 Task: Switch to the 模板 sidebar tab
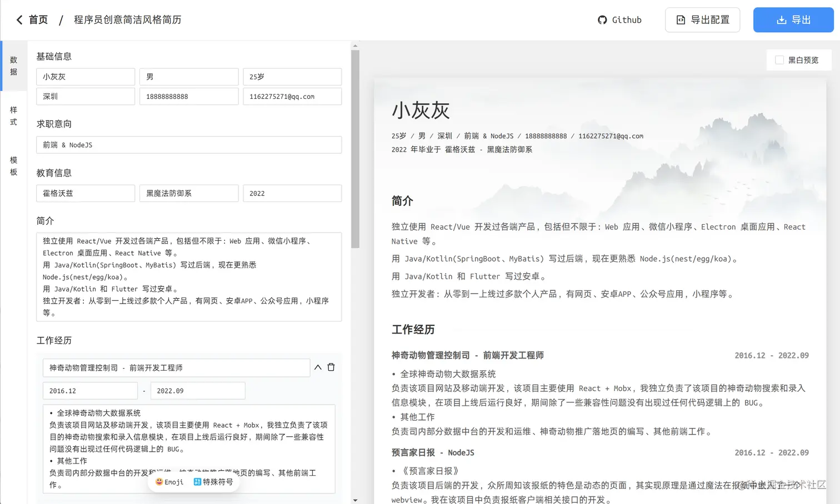(x=13, y=166)
